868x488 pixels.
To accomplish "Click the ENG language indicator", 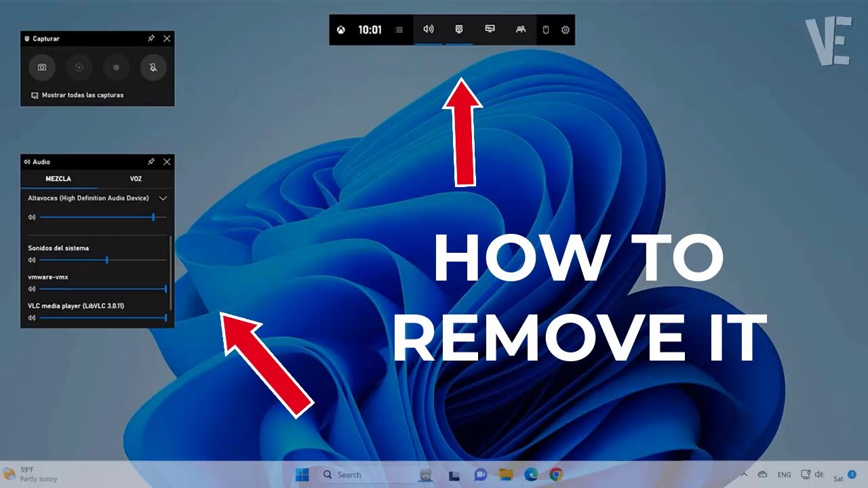I will [x=784, y=475].
